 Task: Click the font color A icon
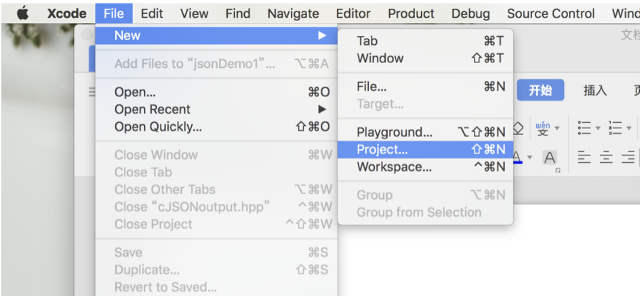(x=517, y=158)
